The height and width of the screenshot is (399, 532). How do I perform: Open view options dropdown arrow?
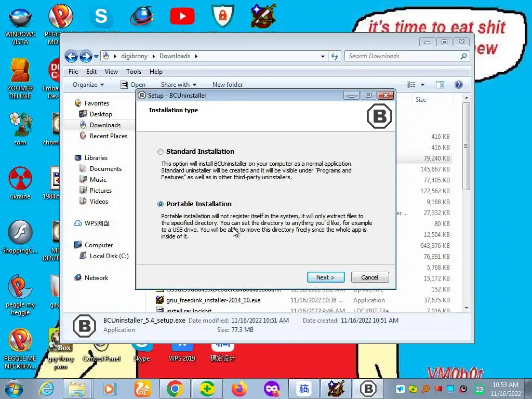click(x=422, y=85)
